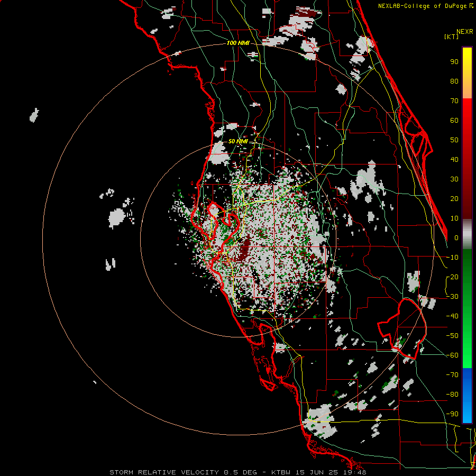The image size is (476, 476).
Task: Click the Storm Relative Velocity caption text
Action: (x=237, y=472)
